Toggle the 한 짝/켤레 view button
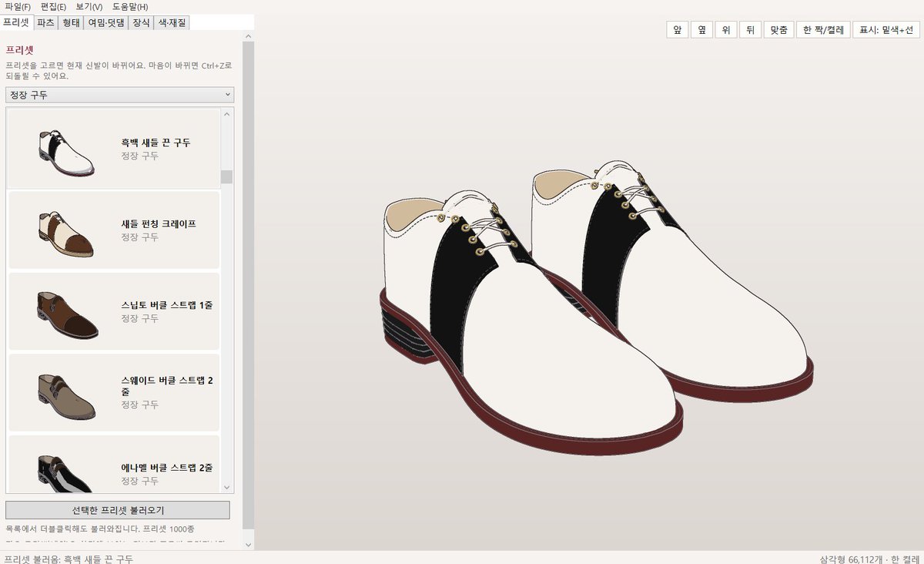The image size is (924, 564). pyautogui.click(x=823, y=30)
